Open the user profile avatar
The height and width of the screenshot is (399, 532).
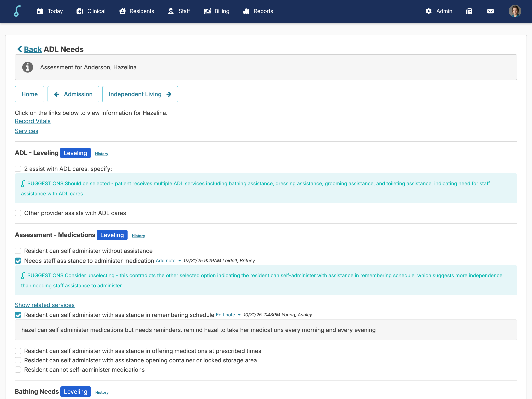(515, 11)
